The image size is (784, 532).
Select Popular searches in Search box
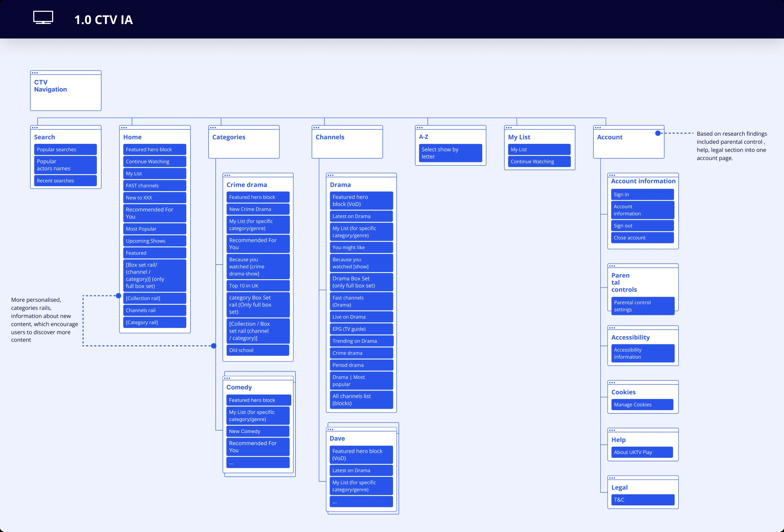pyautogui.click(x=66, y=150)
